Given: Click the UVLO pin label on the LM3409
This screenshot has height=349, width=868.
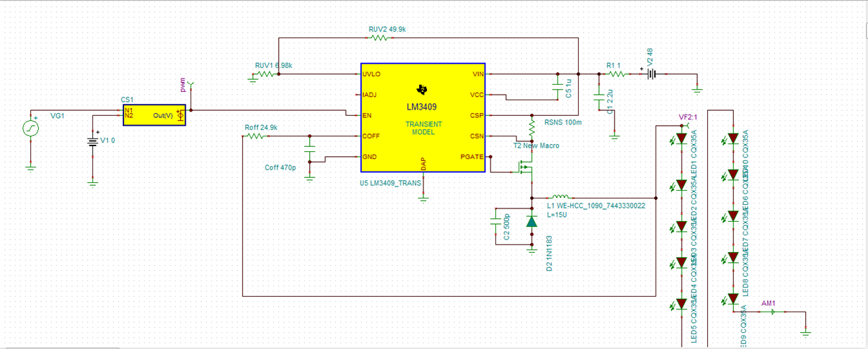Looking at the screenshot, I should pyautogui.click(x=371, y=74).
